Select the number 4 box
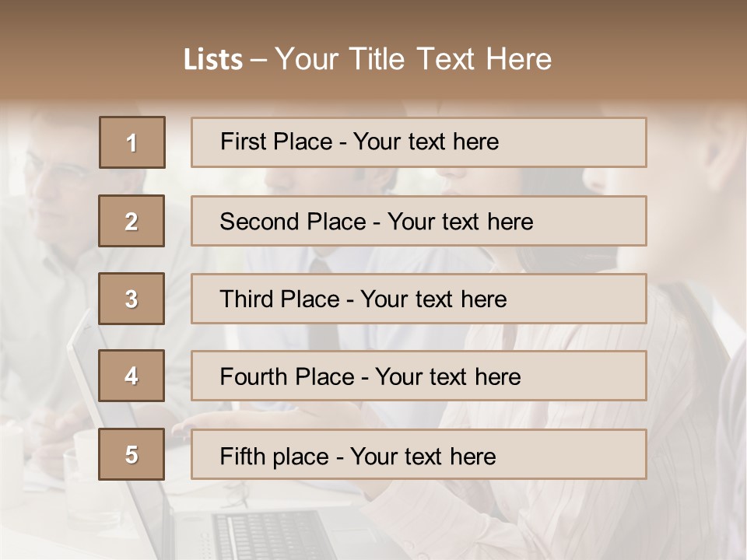The height and width of the screenshot is (560, 747). point(132,376)
